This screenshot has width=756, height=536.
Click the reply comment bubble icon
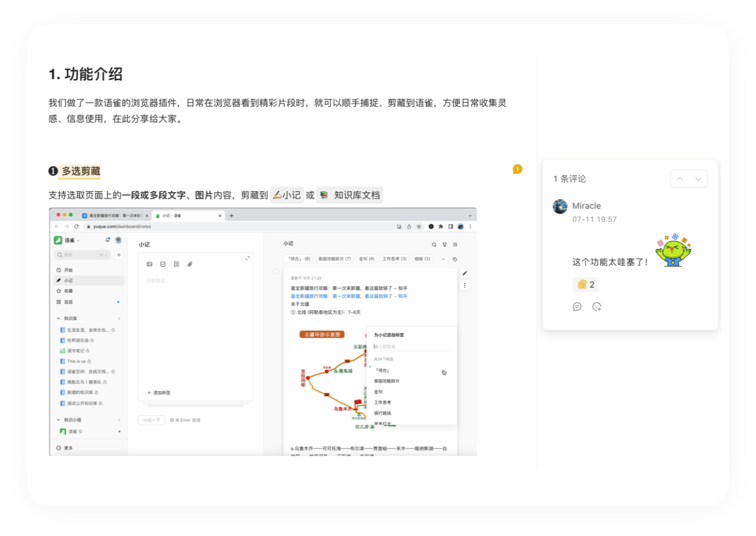(577, 307)
